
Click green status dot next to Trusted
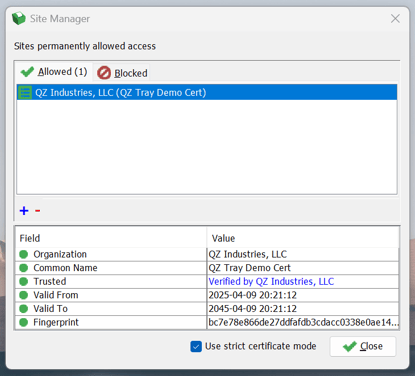pos(24,281)
